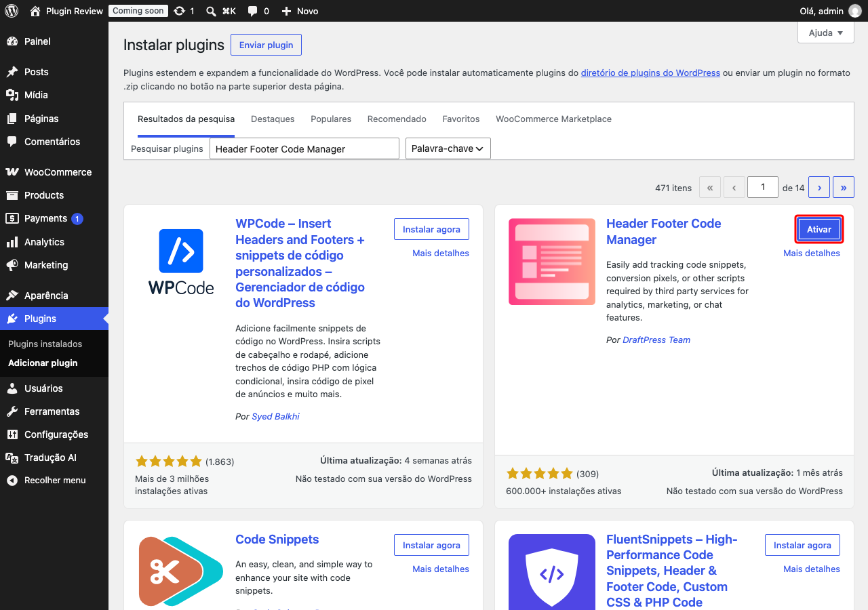The height and width of the screenshot is (610, 868).
Task: Open author link Syed Balkhi
Action: [275, 416]
